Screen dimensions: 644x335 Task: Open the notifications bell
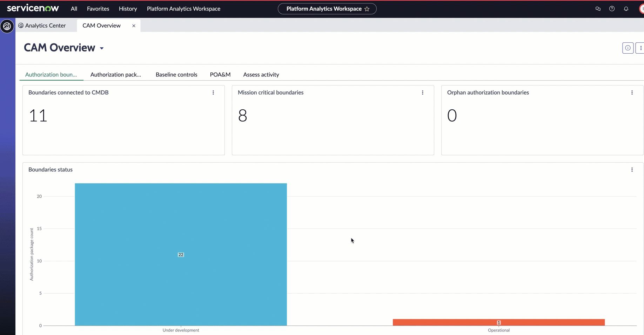(626, 9)
